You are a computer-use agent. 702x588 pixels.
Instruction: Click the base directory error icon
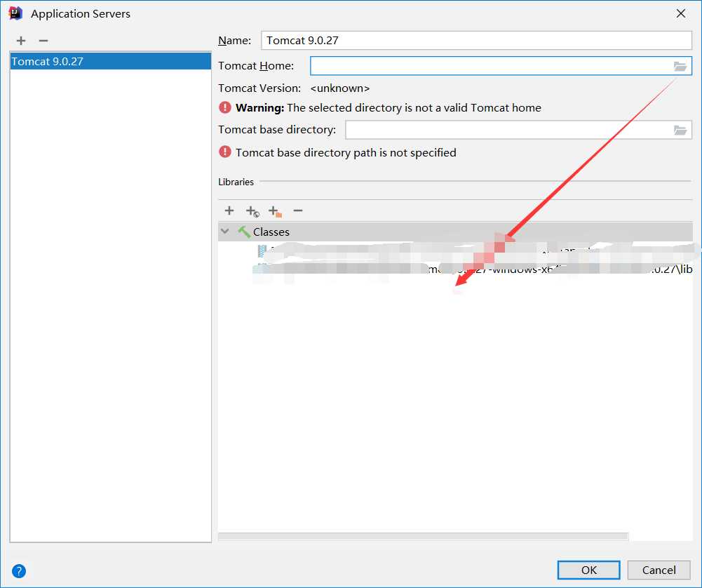coord(224,152)
